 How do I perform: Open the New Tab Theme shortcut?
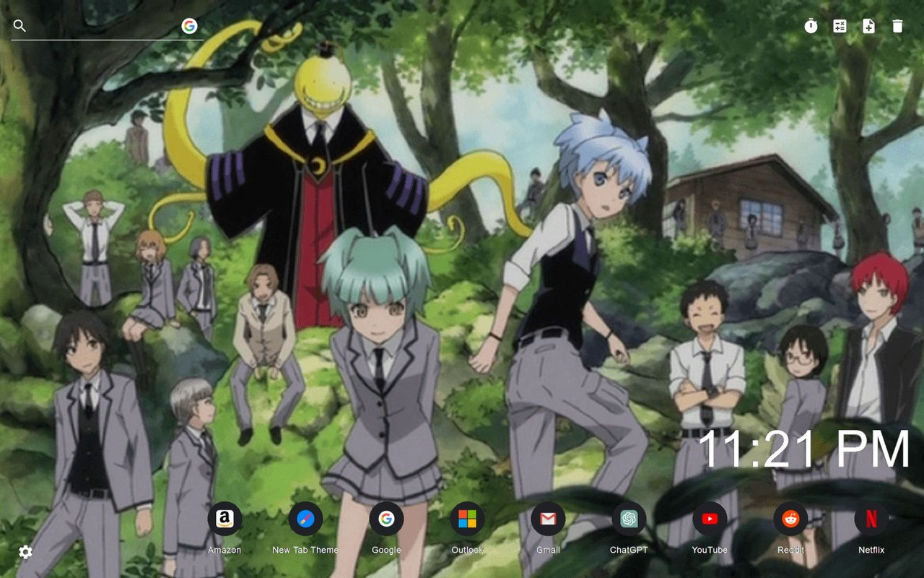click(x=305, y=519)
